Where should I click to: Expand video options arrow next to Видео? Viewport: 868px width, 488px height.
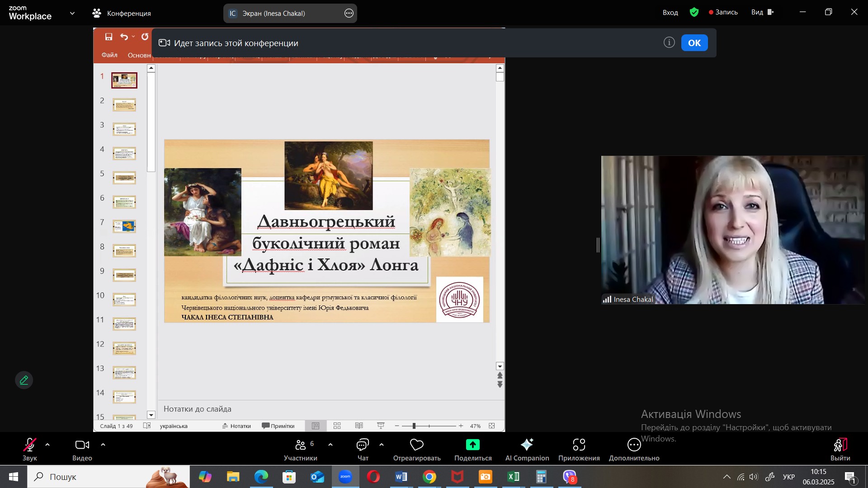[103, 445]
